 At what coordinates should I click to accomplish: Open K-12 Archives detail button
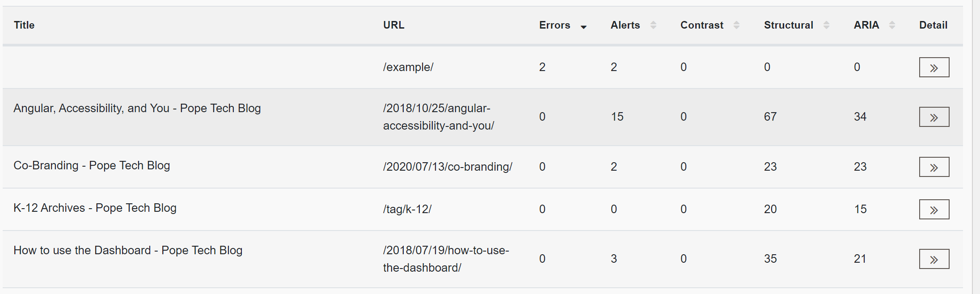pyautogui.click(x=934, y=210)
